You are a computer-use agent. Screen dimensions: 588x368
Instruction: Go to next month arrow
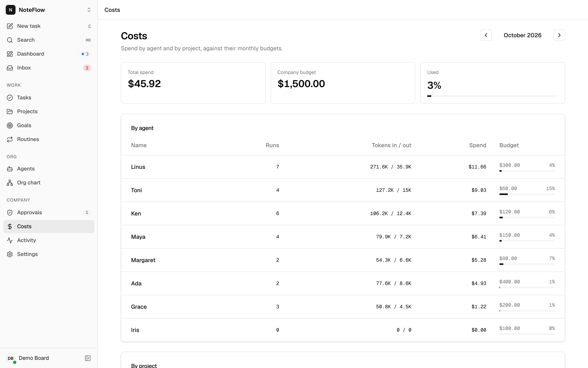click(559, 35)
